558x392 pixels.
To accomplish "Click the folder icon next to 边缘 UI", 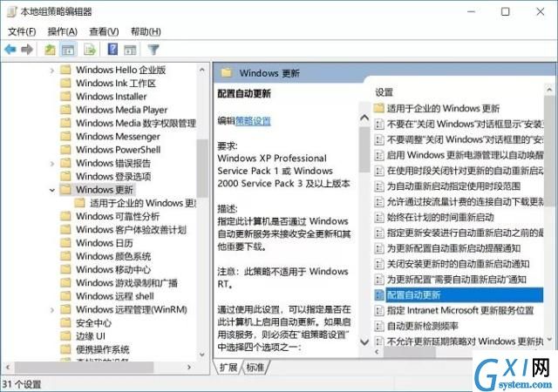I will [x=65, y=335].
